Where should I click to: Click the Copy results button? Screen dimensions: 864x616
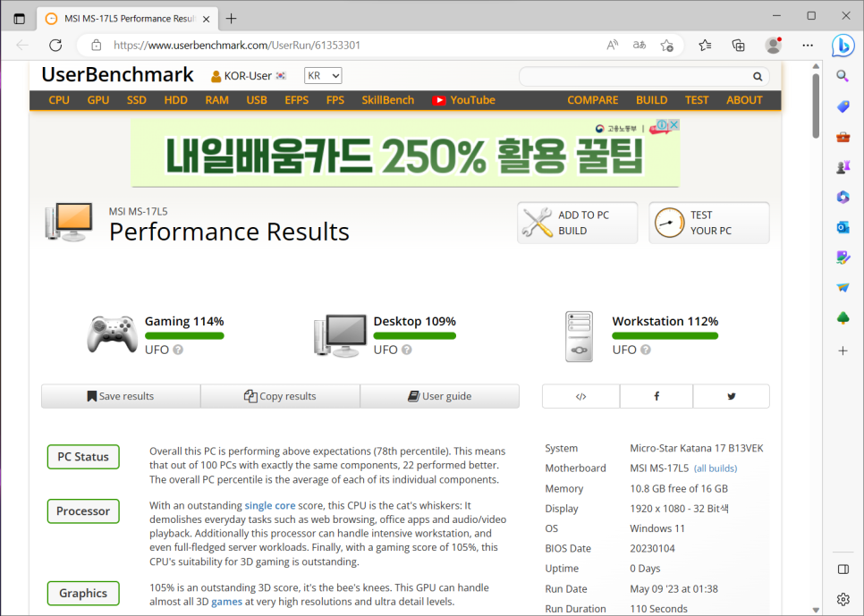point(280,396)
